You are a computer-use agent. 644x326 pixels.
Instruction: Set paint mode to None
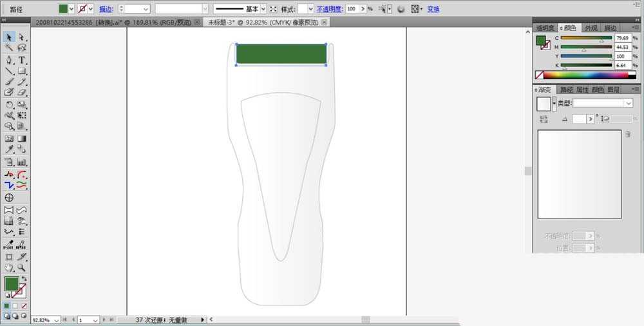[x=24, y=305]
